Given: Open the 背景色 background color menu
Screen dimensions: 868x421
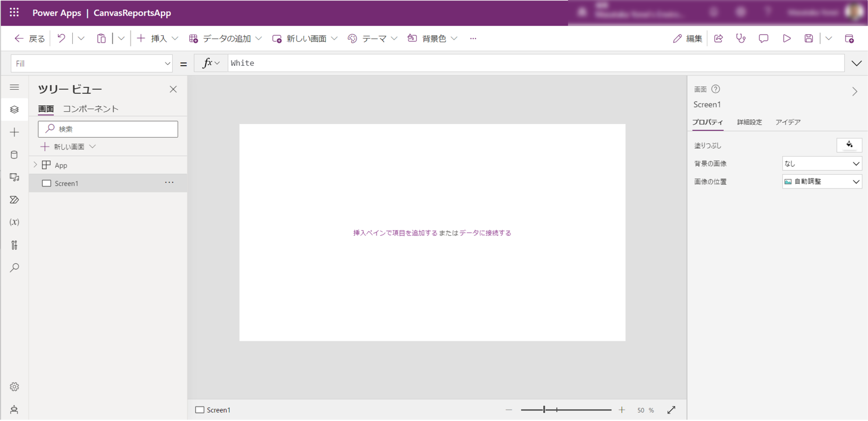Looking at the screenshot, I should click(x=432, y=39).
